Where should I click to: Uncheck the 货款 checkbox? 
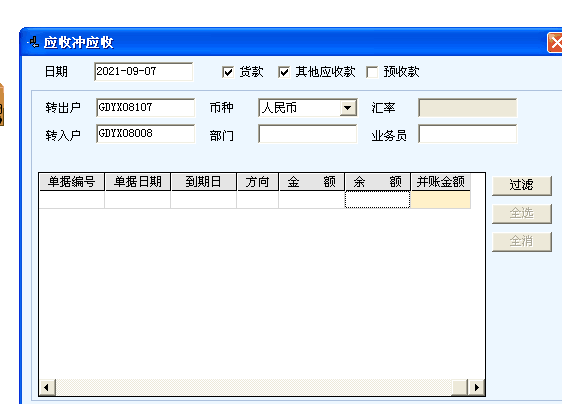coord(228,72)
